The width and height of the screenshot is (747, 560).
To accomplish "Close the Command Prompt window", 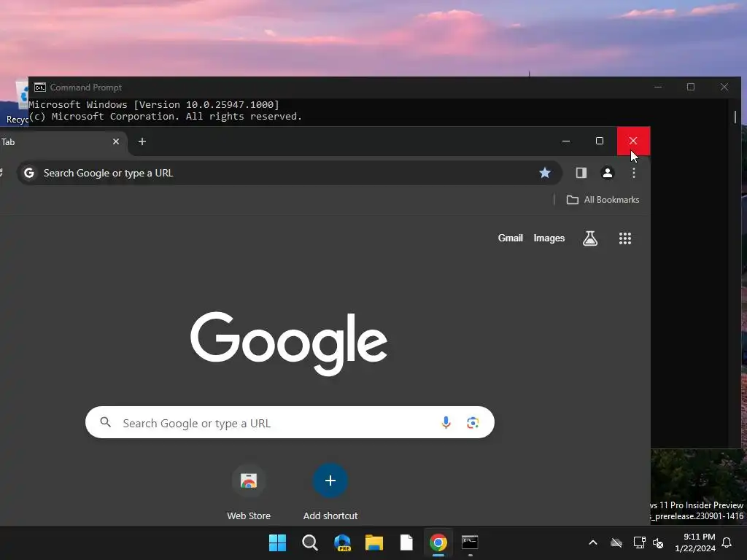I will tap(724, 87).
